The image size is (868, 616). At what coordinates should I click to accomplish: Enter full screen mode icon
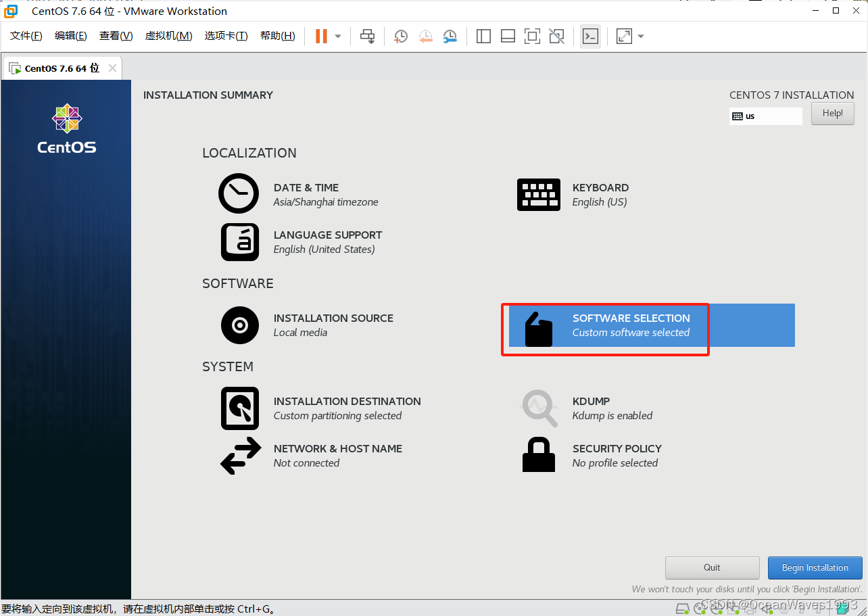pos(532,37)
